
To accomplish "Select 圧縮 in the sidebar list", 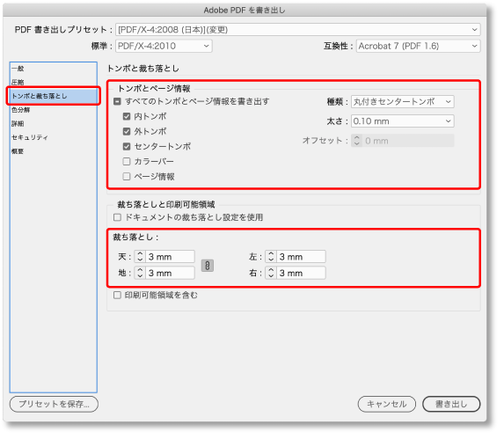I will [x=54, y=83].
